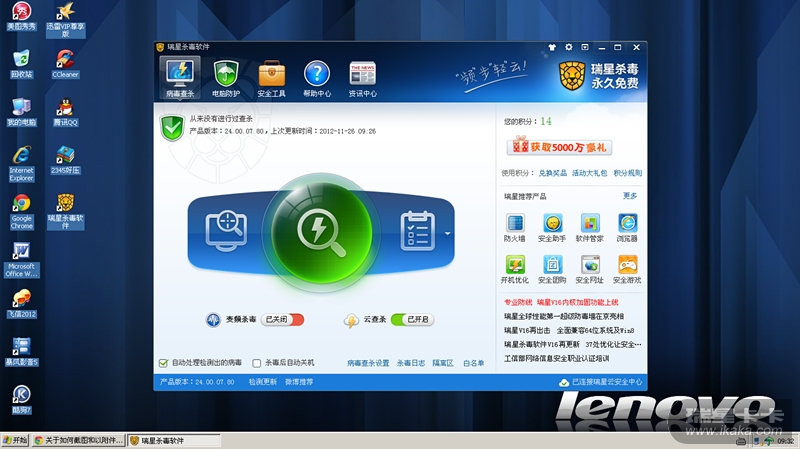
Task: Click the title bar menu icon next to gear
Action: point(585,47)
